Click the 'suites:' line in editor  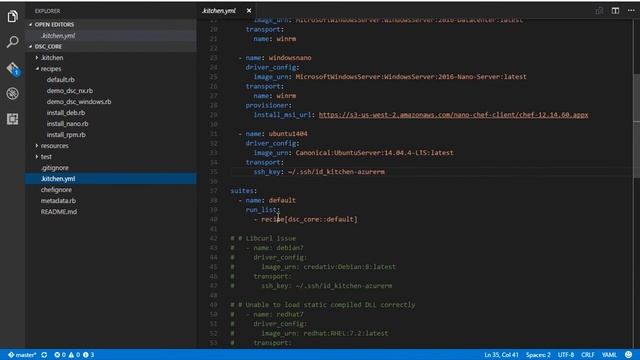244,191
